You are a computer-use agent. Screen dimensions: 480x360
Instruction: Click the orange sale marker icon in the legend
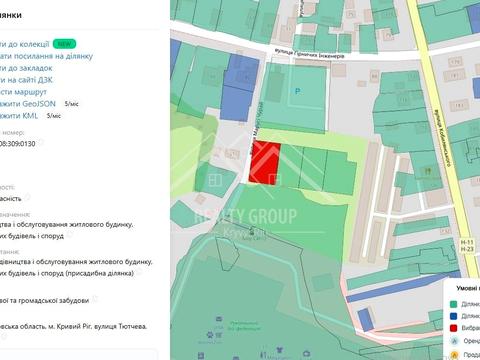pos(454,355)
